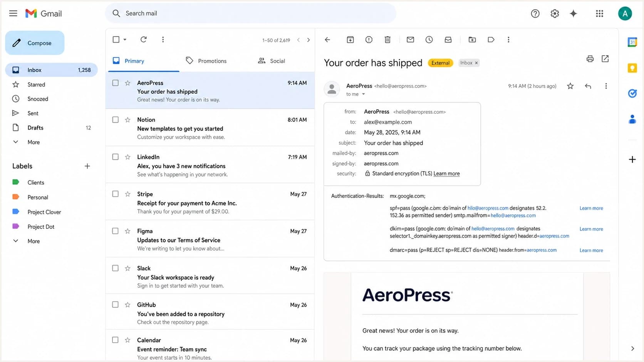Open the Google Calendar side panel
The height and width of the screenshot is (362, 644).
[632, 42]
